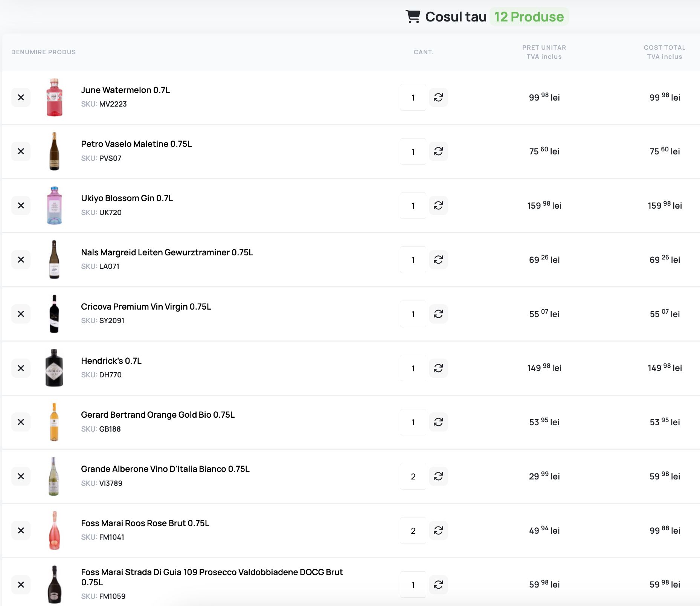Screen dimensions: 700x606
Task: Open Petro Vaselo Maletine 0.75L product
Action: coord(136,144)
